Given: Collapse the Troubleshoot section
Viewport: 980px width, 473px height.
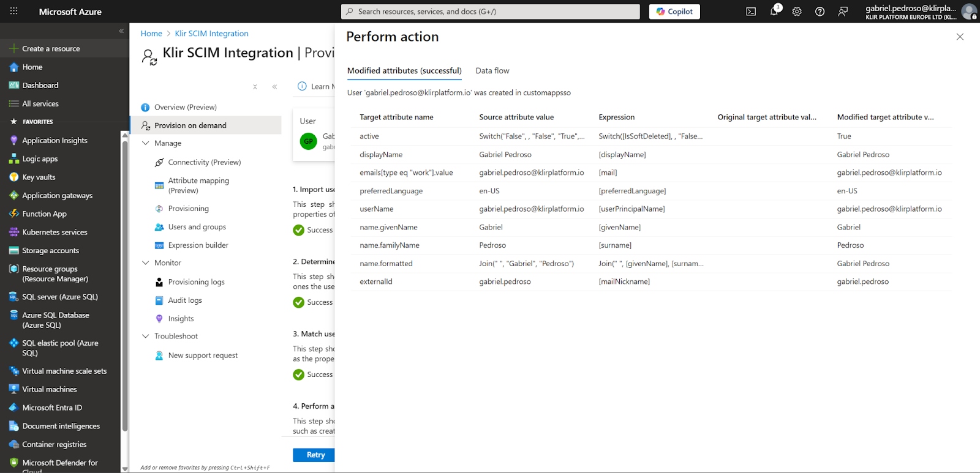Looking at the screenshot, I should click(146, 337).
